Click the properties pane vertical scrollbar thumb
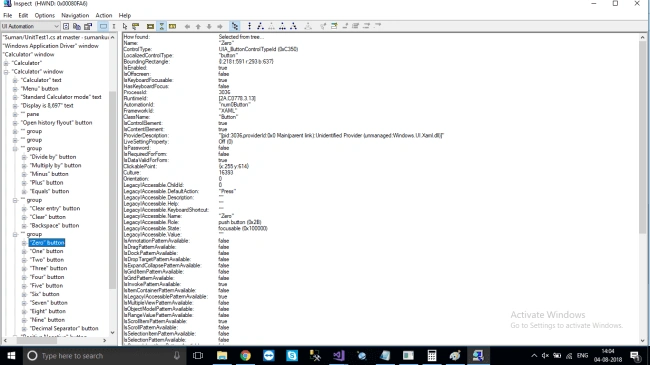The width and height of the screenshot is (650, 365). [x=642, y=137]
